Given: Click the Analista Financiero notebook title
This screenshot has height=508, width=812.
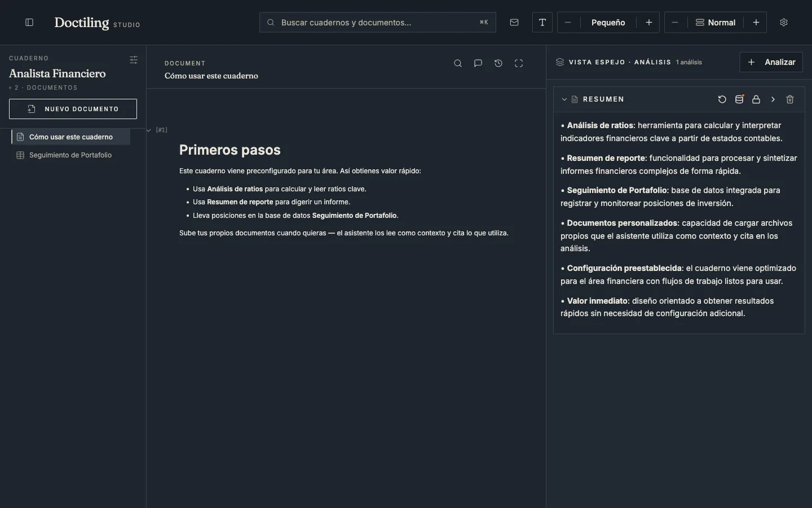Looking at the screenshot, I should [x=58, y=73].
